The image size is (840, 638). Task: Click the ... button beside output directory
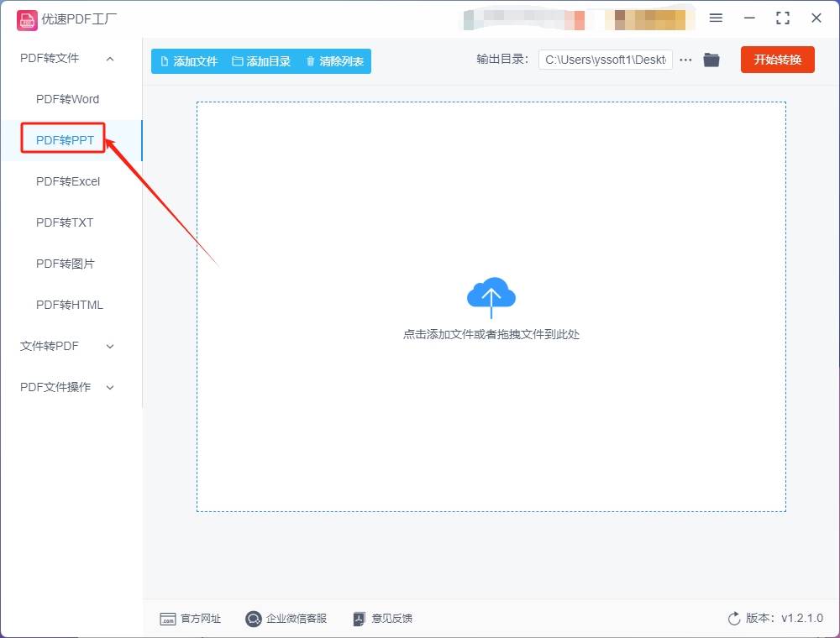coord(685,60)
